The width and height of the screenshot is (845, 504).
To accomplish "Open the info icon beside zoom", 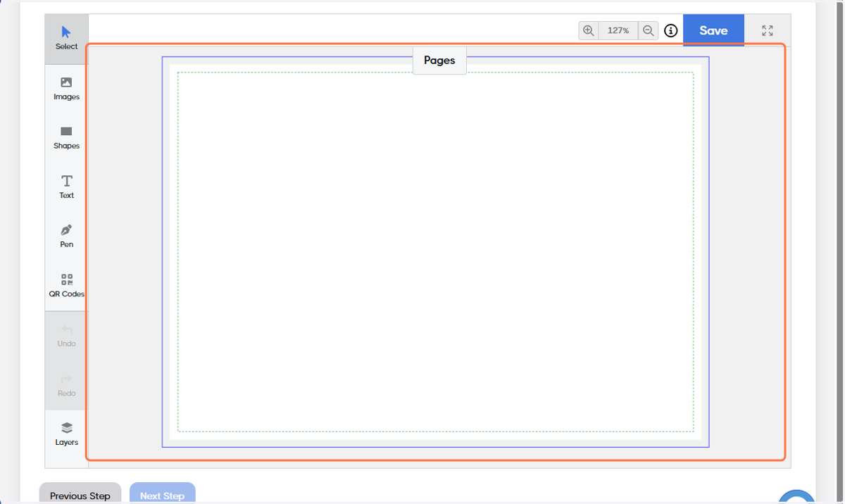I will coord(670,30).
